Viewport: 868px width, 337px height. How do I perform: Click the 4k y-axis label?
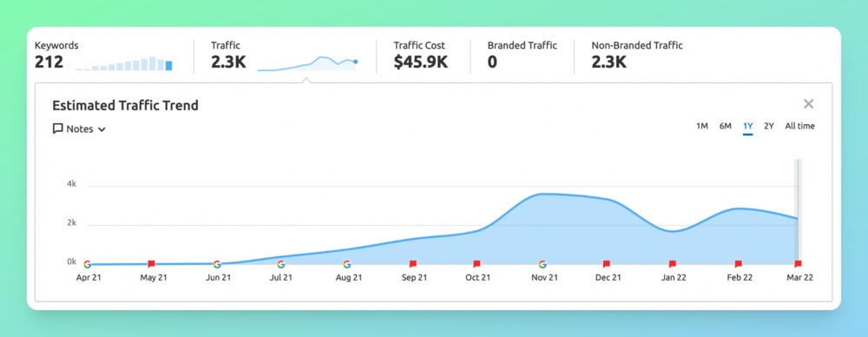click(71, 184)
